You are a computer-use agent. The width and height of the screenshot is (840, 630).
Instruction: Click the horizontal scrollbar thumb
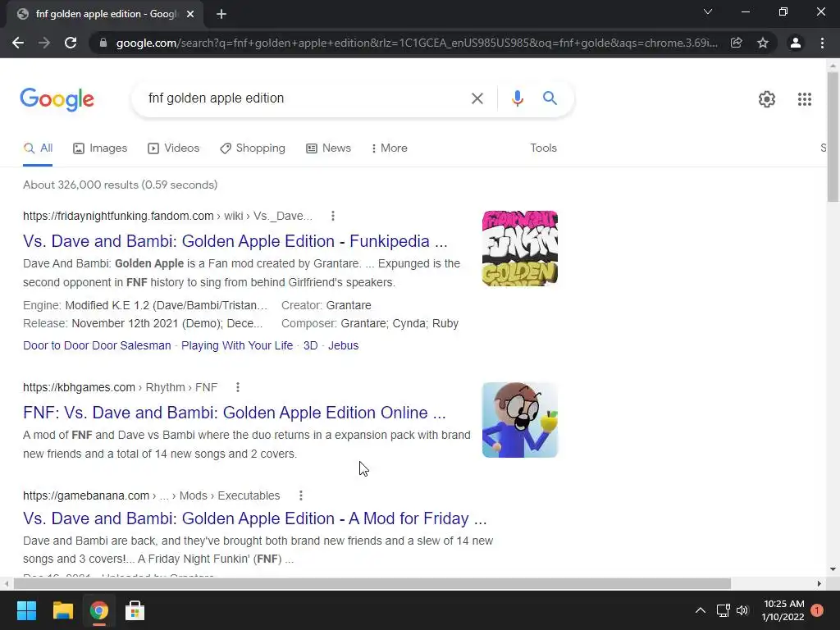372,583
